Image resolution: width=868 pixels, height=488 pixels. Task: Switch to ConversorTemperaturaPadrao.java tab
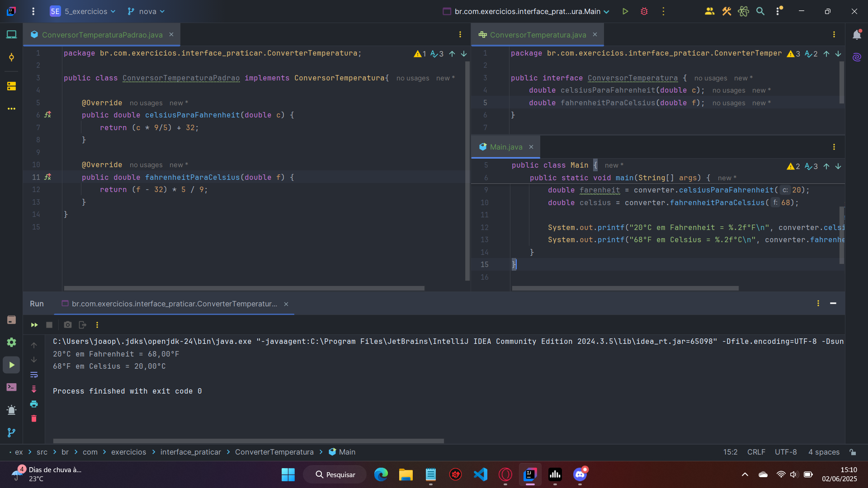[x=102, y=35]
